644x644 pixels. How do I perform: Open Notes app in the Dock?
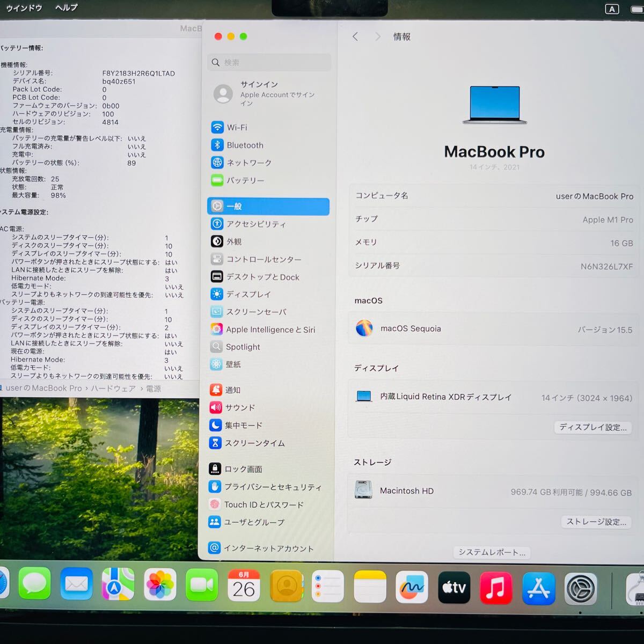point(370,587)
